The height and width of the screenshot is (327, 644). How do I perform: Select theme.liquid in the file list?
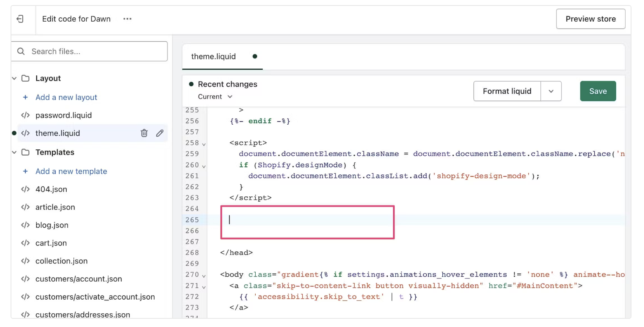click(x=58, y=133)
